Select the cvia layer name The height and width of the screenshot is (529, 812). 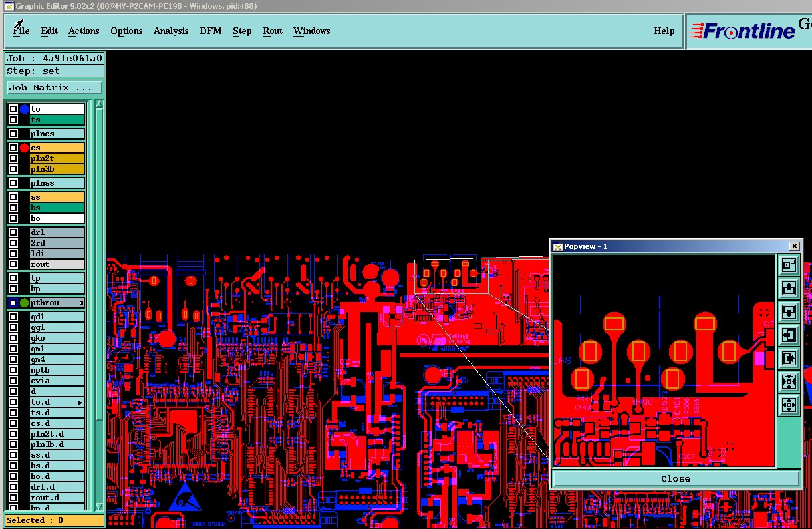57,381
